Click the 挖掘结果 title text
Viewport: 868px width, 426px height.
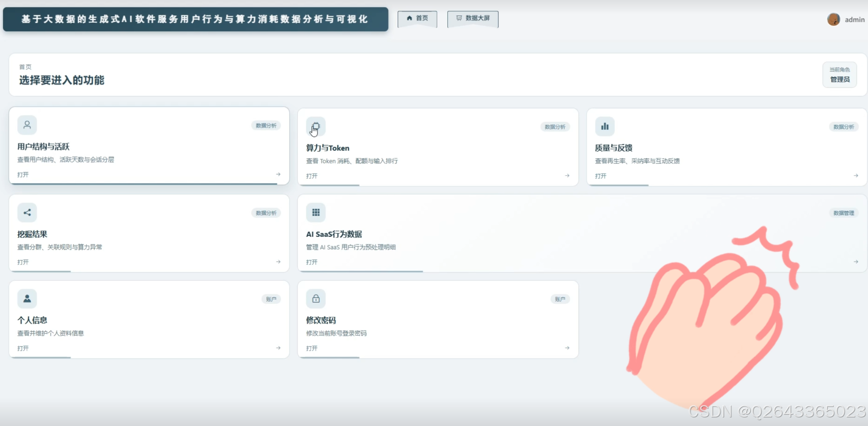click(x=32, y=234)
